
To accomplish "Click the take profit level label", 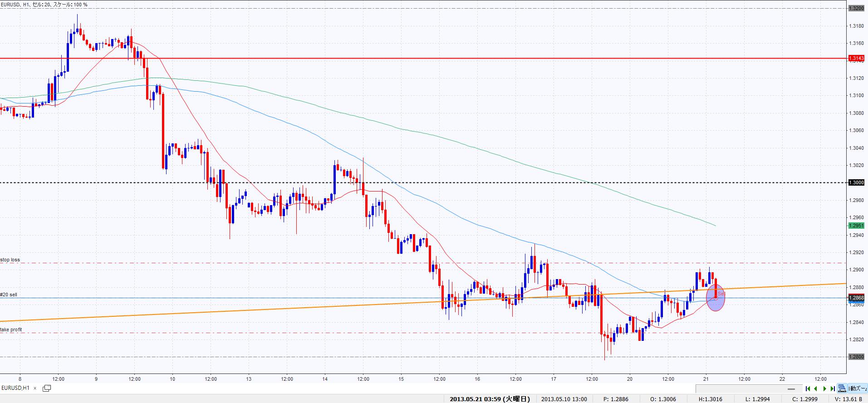I will [x=11, y=329].
